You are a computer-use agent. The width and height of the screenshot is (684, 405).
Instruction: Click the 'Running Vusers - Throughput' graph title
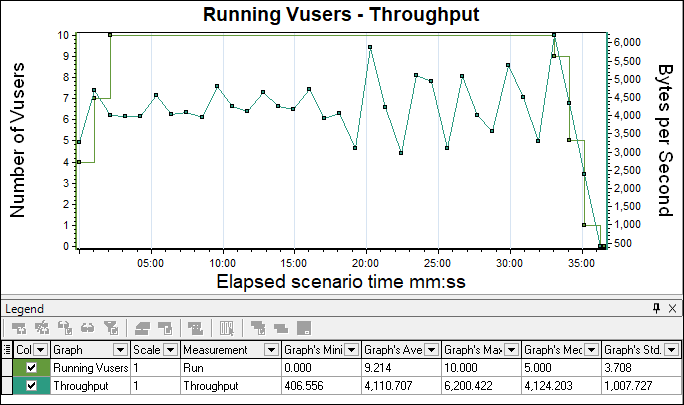tap(340, 15)
